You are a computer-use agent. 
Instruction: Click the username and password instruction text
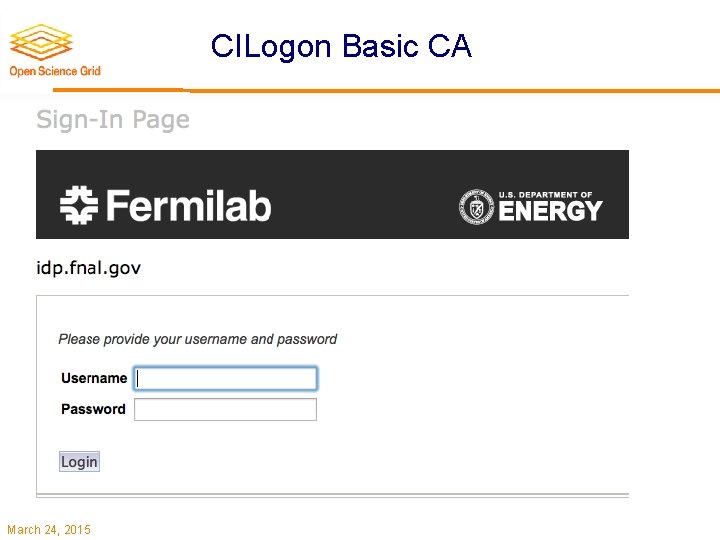pyautogui.click(x=198, y=339)
